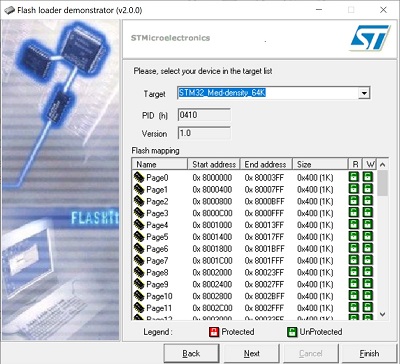Click the W column header

click(x=369, y=164)
